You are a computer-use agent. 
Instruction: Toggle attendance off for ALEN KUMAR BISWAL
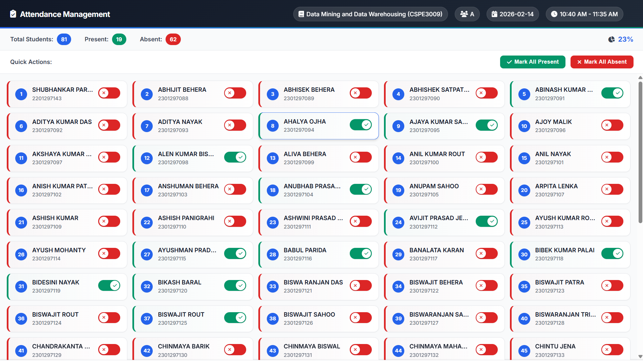(235, 157)
